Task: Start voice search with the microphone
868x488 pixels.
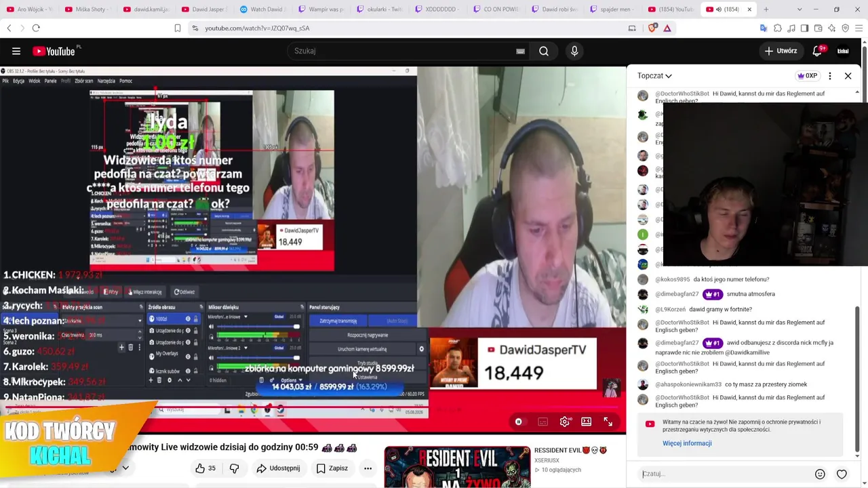Action: click(574, 51)
